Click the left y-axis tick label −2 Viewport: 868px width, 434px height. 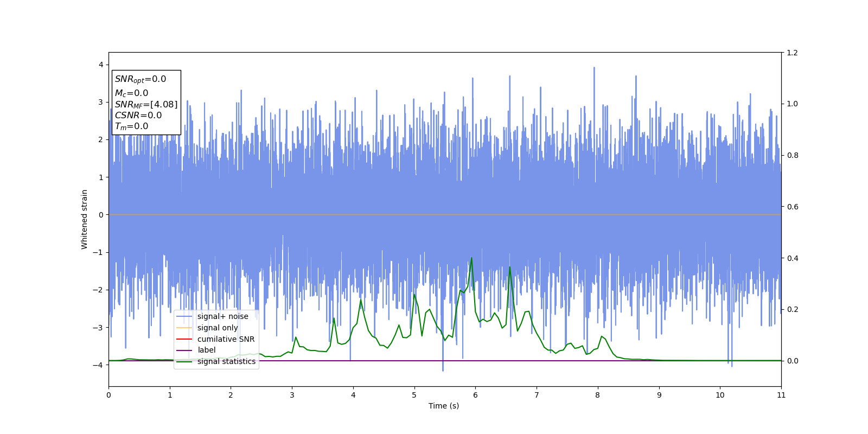tap(98, 290)
